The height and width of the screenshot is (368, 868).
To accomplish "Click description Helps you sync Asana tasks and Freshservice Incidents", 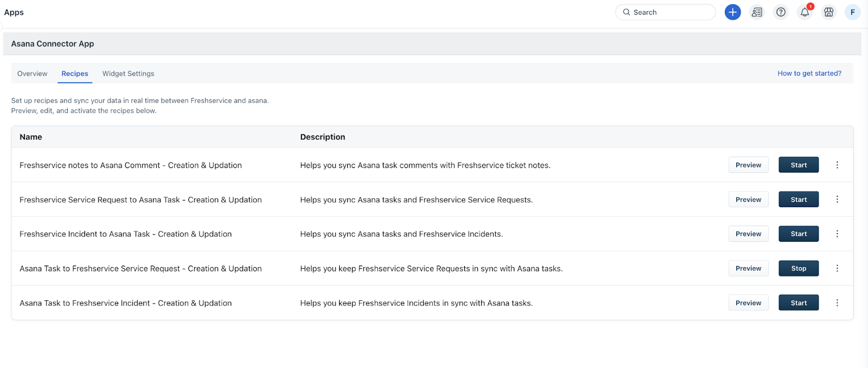I will [x=401, y=234].
